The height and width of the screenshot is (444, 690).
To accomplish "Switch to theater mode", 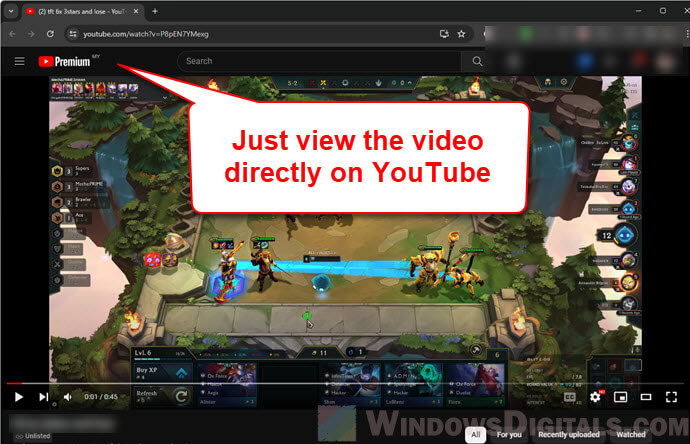I will [646, 397].
